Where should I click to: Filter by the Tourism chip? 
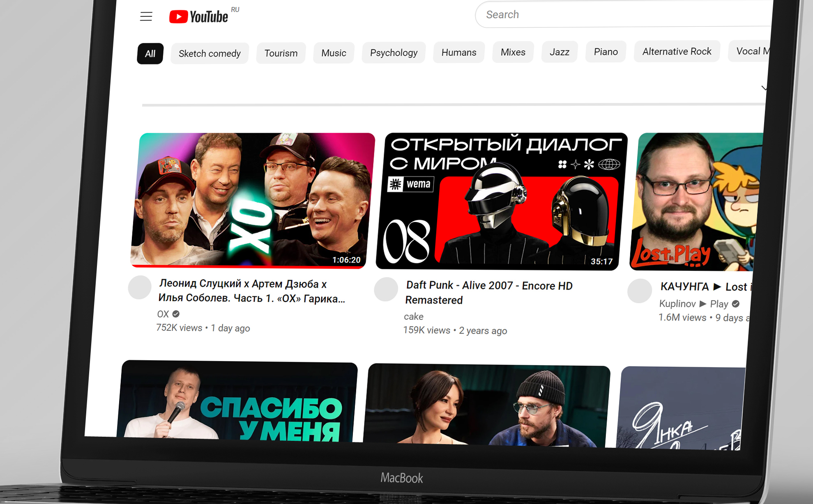(x=281, y=53)
